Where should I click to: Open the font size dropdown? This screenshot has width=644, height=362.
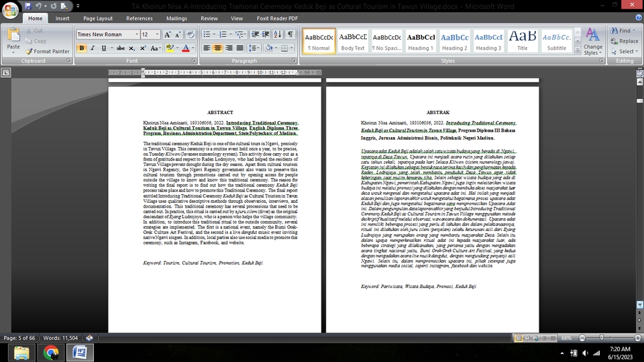157,34
